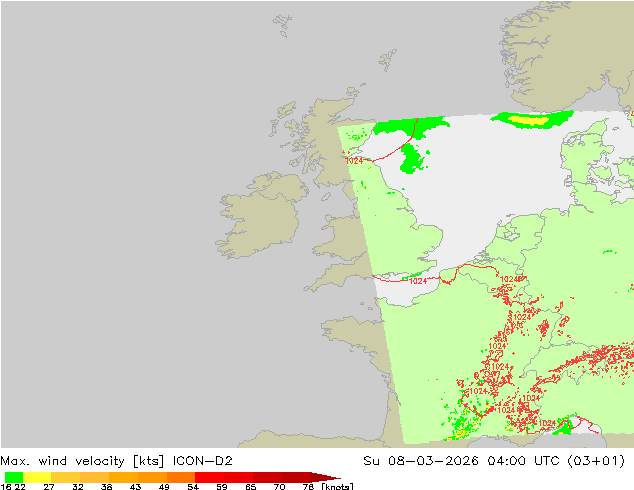Image resolution: width=634 pixels, height=490 pixels.
Task: Click the yellow wind patch off southern Norway
Action: pos(527,120)
